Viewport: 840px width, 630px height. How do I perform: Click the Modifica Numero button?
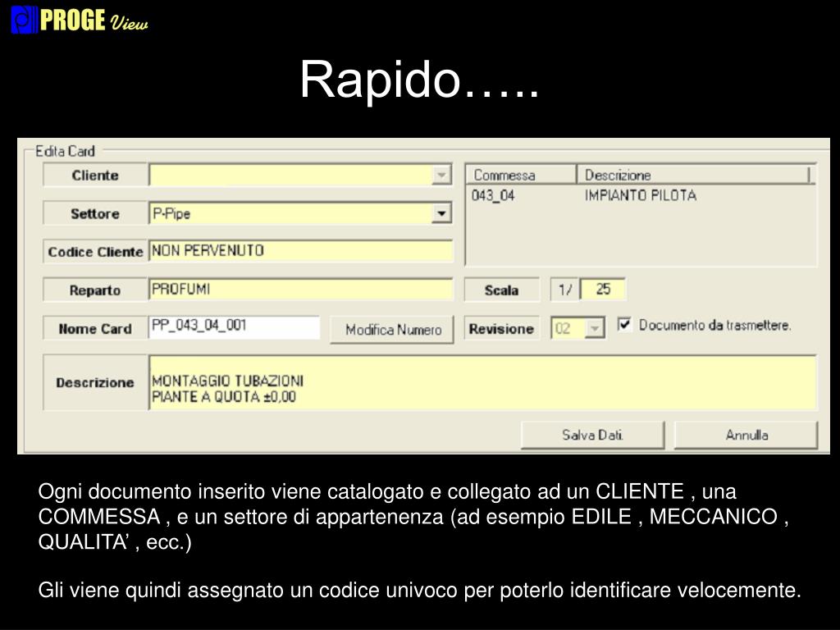[x=392, y=330]
